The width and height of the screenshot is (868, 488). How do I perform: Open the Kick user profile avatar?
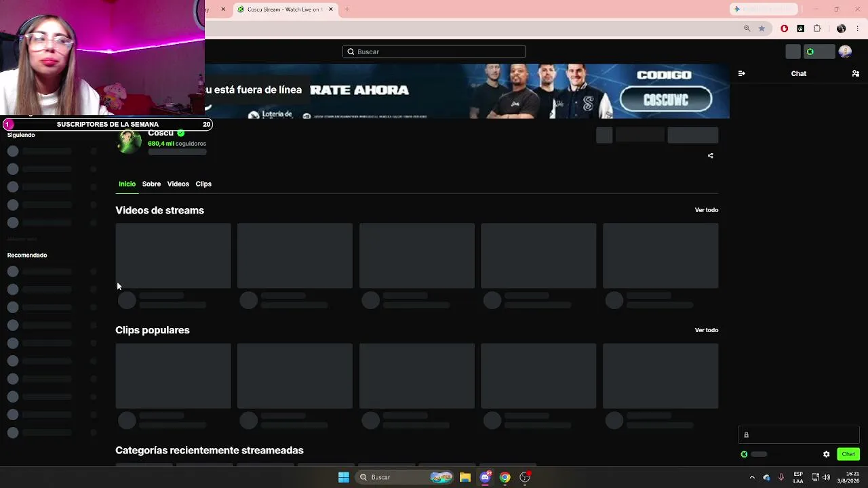click(845, 52)
